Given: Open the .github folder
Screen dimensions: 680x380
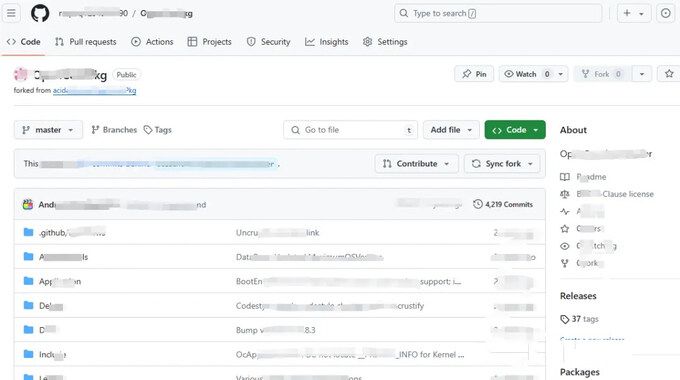Looking at the screenshot, I should 72,233.
